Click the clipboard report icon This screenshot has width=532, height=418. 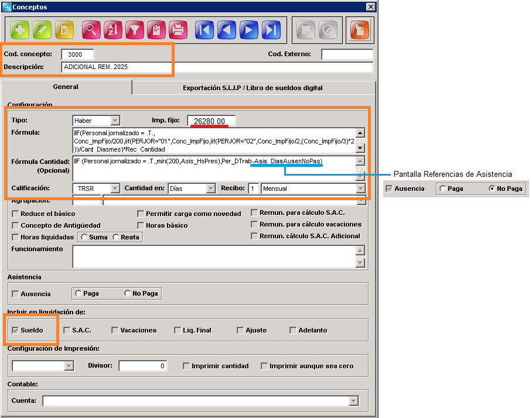[156, 30]
